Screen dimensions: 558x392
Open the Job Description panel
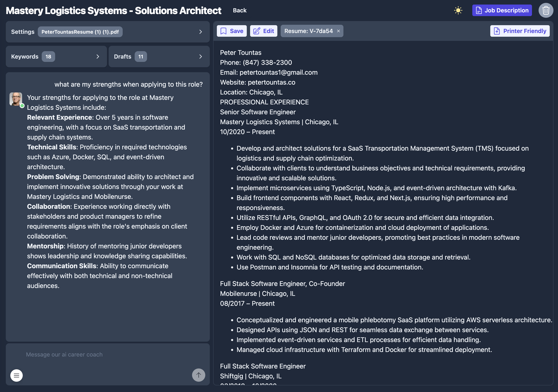coord(502,11)
